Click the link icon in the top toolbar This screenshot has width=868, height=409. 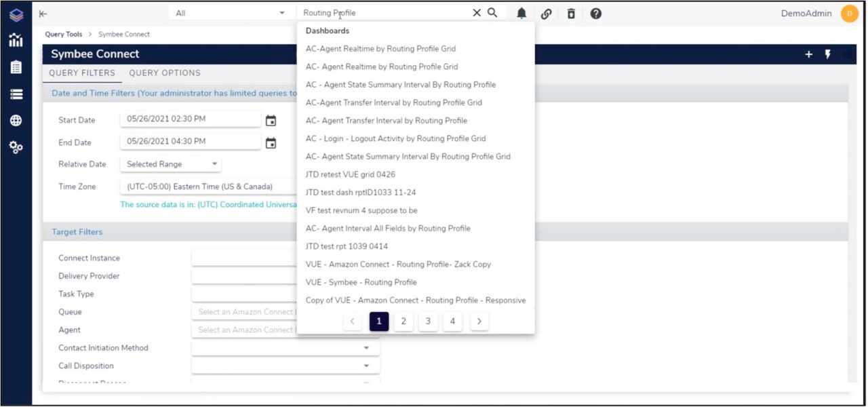click(545, 12)
